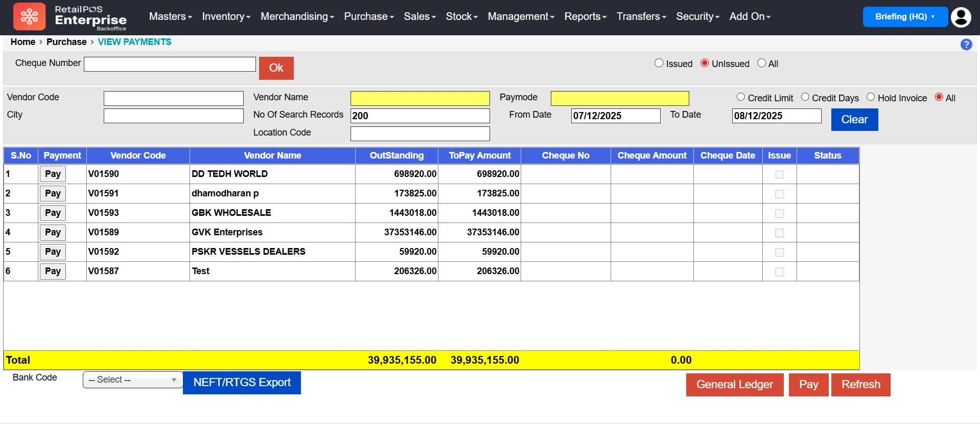The image size is (980, 424).
Task: Open the Bank Code select dropdown
Action: click(x=132, y=380)
